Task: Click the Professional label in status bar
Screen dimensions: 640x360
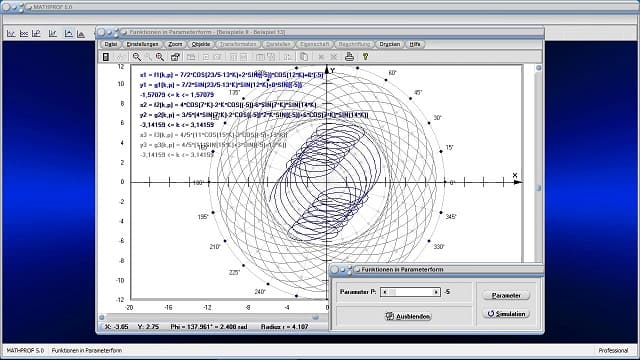Action: (x=613, y=351)
